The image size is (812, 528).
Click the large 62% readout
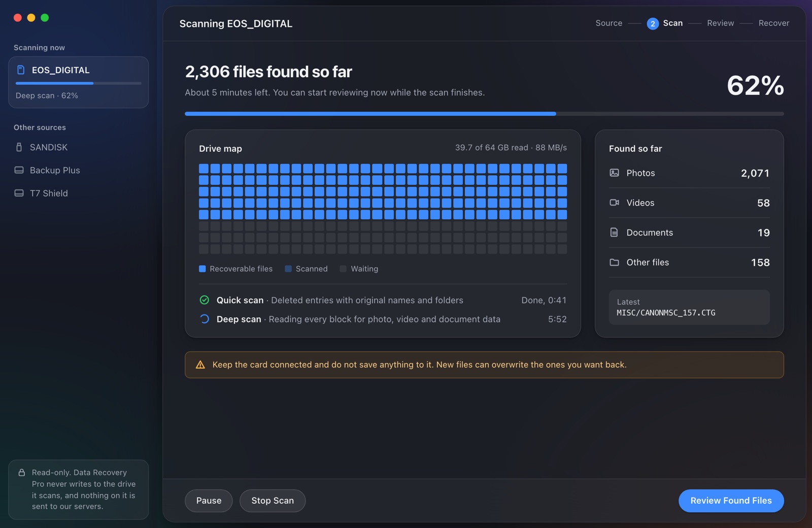point(755,85)
